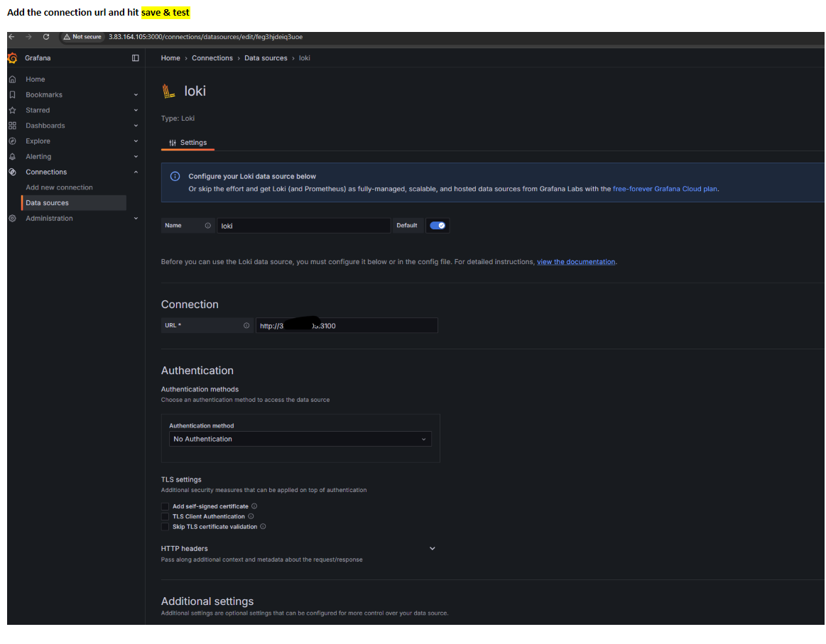
Task: Click the TLS settings label
Action: coord(181,480)
